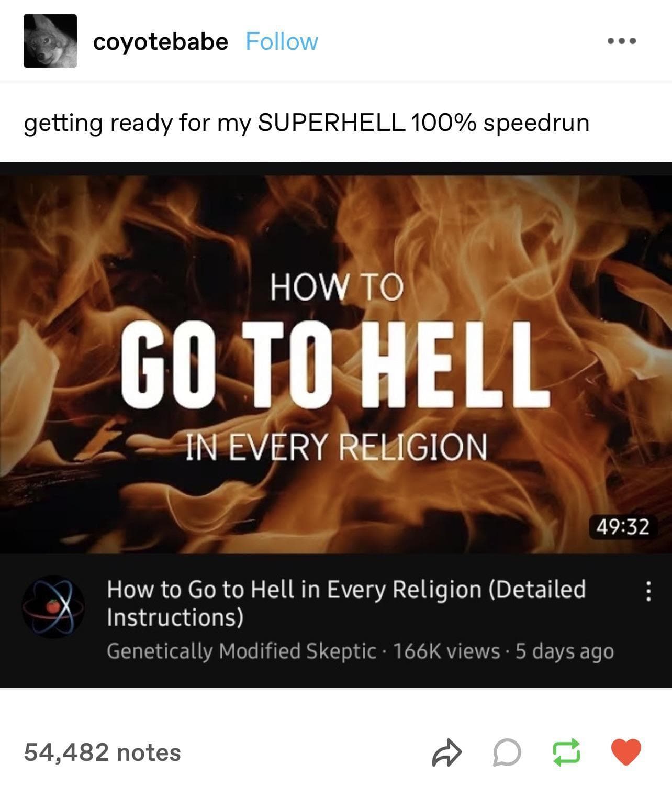
Task: Click the coyotebabe username
Action: tap(160, 41)
